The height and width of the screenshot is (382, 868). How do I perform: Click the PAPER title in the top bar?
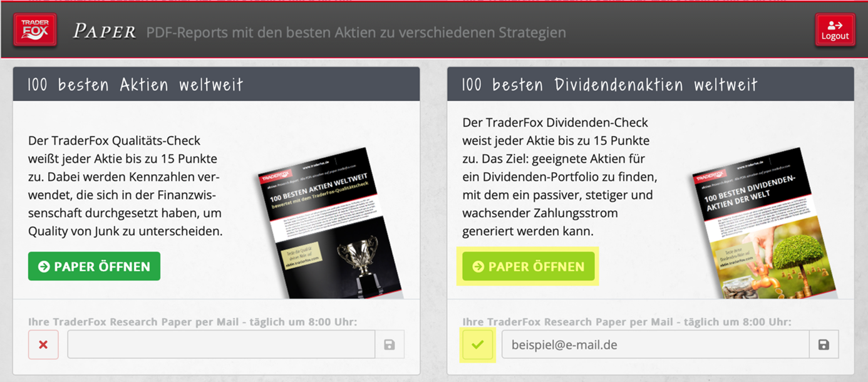click(104, 28)
